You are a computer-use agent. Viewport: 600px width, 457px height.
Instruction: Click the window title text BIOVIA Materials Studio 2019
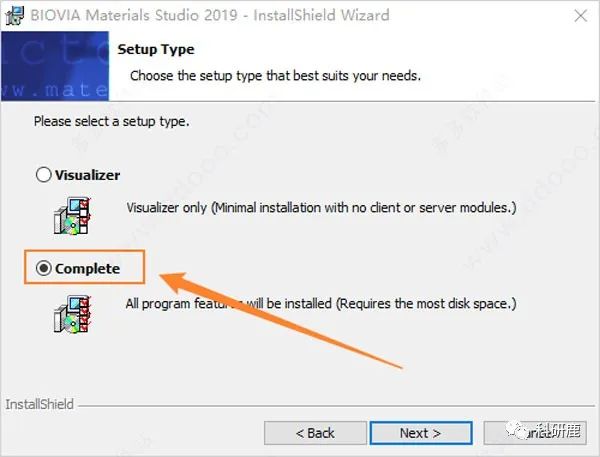pos(134,15)
